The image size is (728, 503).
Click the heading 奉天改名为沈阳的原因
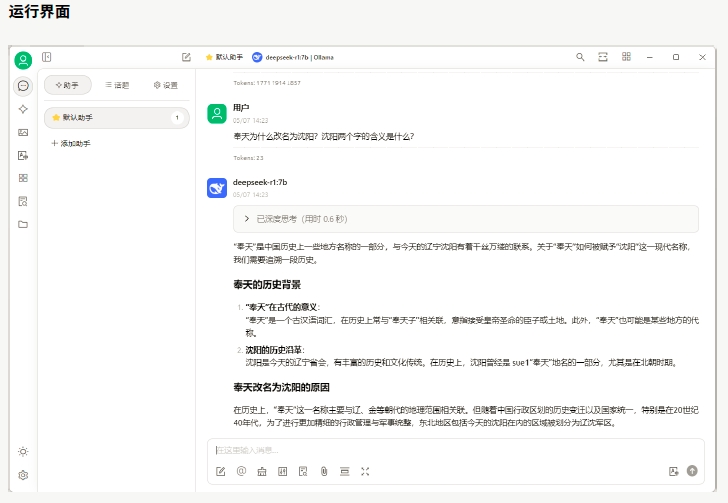click(x=281, y=387)
